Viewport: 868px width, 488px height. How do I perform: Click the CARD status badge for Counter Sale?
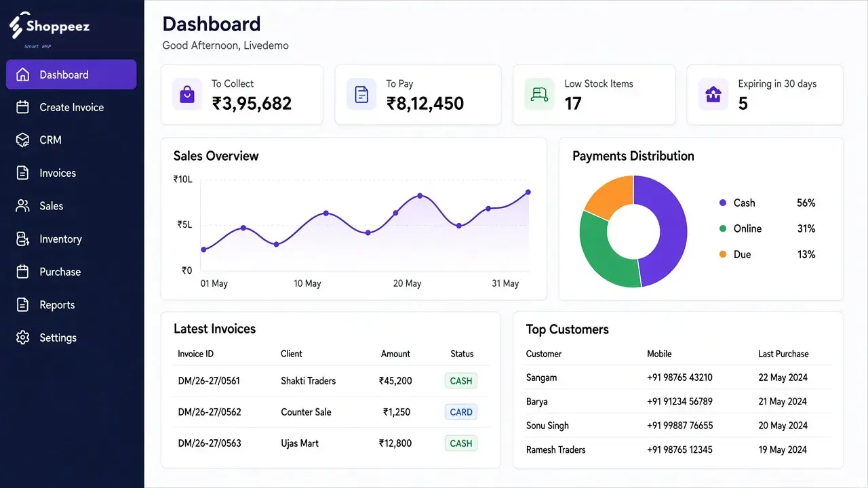coord(461,412)
